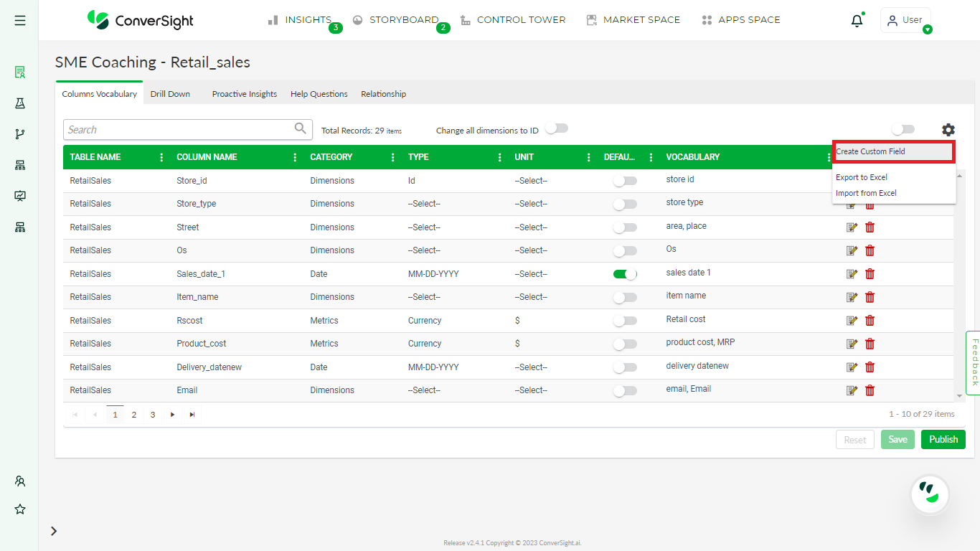
Task: Select Export to Excel from the menu
Action: [x=860, y=177]
